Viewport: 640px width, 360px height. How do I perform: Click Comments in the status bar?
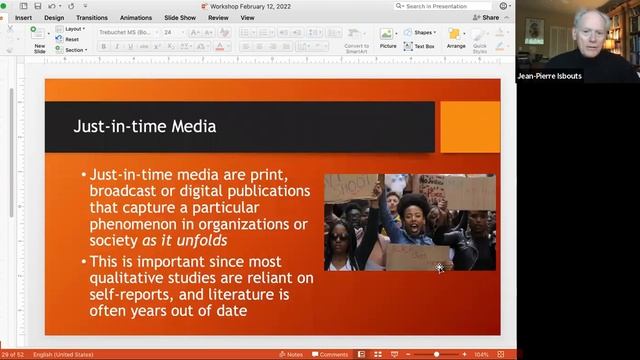point(330,354)
